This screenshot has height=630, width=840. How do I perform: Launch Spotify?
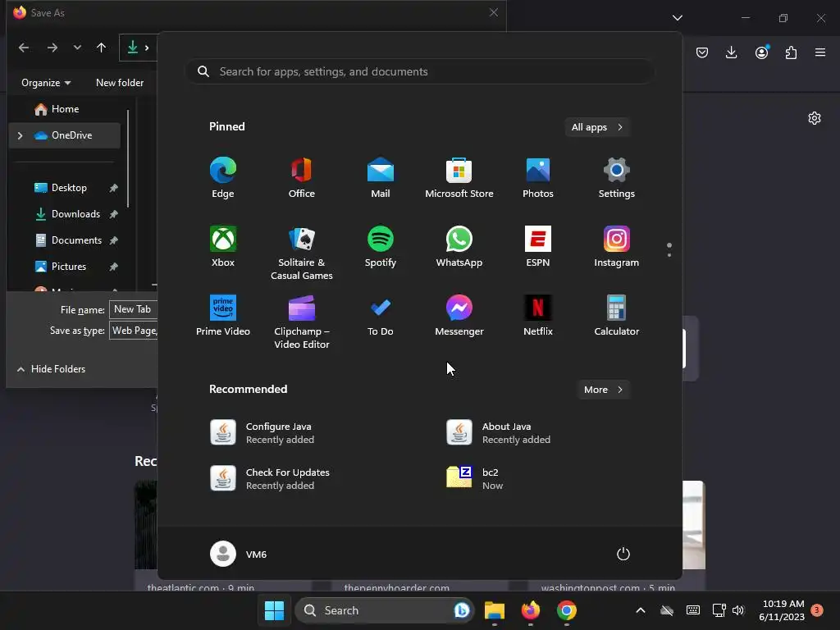coord(381,246)
